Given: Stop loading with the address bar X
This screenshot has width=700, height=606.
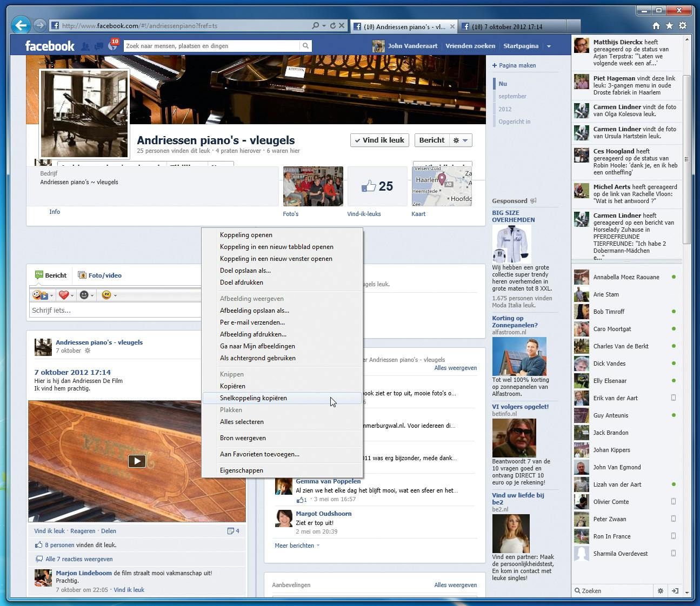Looking at the screenshot, I should [342, 25].
